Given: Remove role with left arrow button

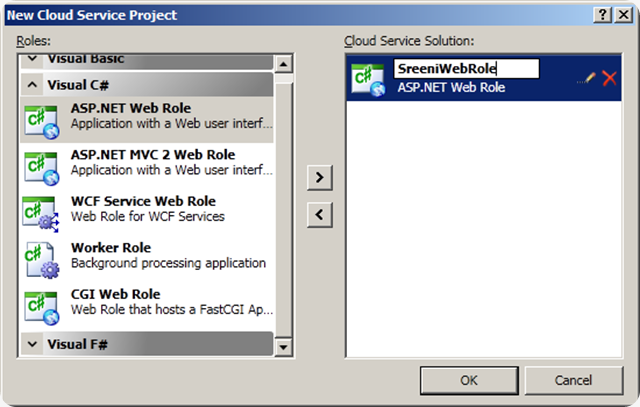Looking at the screenshot, I should pyautogui.click(x=318, y=213).
